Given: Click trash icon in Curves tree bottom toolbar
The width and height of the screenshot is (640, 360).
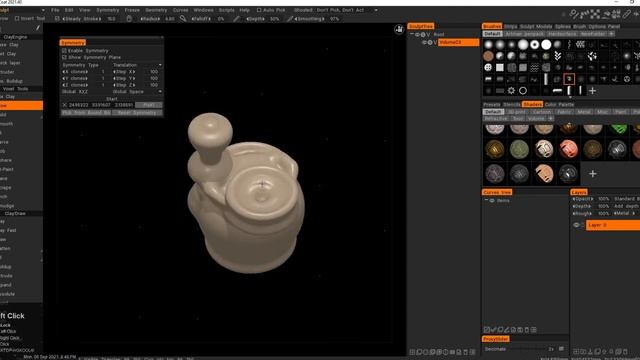Looking at the screenshot, I should tap(527, 329).
